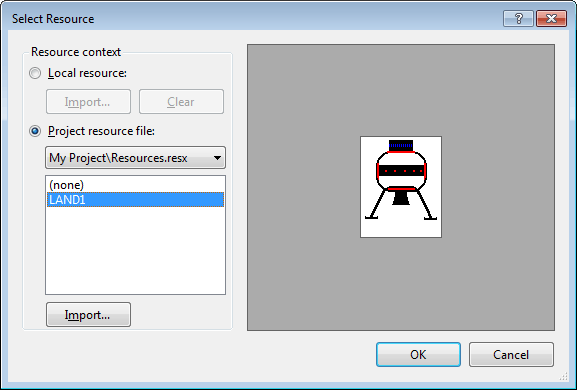Open the My Project\Resources.resx dropdown
Viewport: 577px width, 390px height.
pyautogui.click(x=135, y=158)
